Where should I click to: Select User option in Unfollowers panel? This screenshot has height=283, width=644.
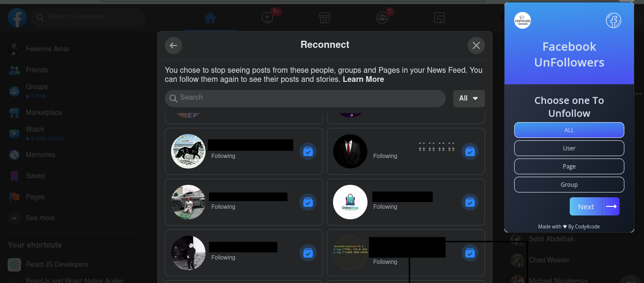(x=569, y=148)
